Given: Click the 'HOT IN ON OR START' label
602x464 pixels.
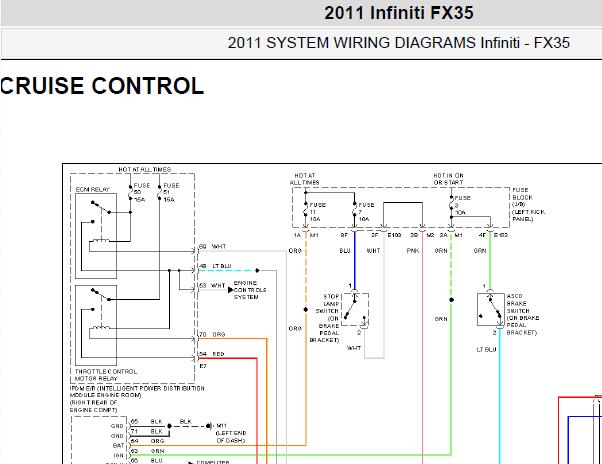Looking at the screenshot, I should (x=448, y=179).
